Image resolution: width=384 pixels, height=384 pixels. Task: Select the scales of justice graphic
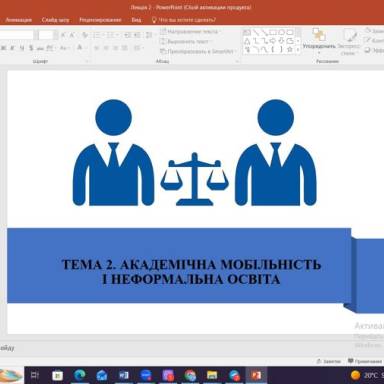195,179
